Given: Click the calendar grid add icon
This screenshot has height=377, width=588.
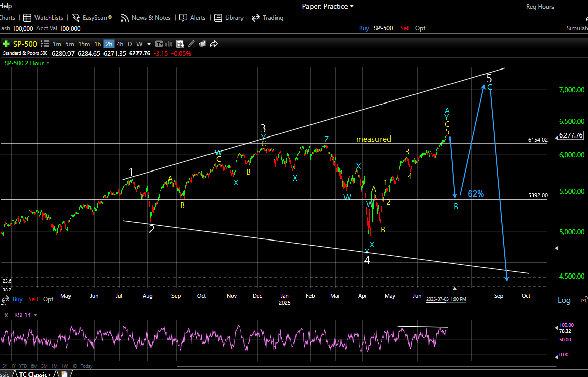Looking at the screenshot, I should 180,44.
